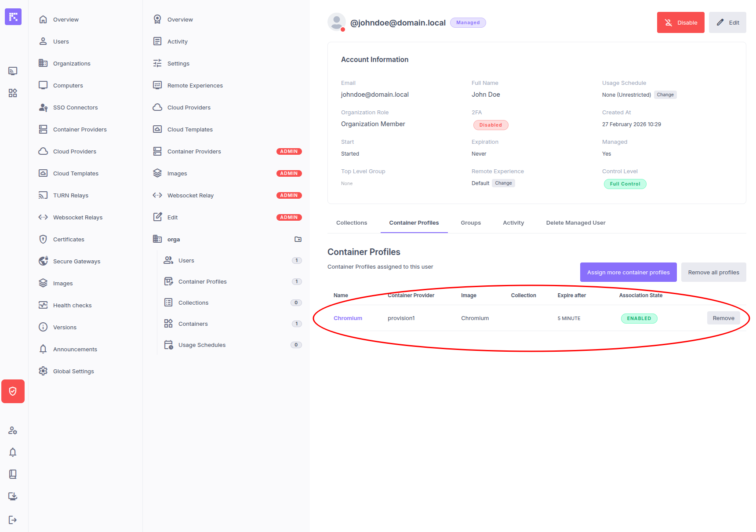This screenshot has width=756, height=532.
Task: Switch to the Groups tab
Action: coord(471,223)
